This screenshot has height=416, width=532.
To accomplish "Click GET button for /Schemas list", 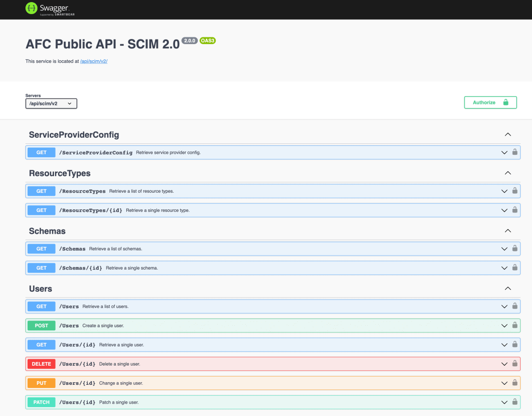I will tap(42, 249).
